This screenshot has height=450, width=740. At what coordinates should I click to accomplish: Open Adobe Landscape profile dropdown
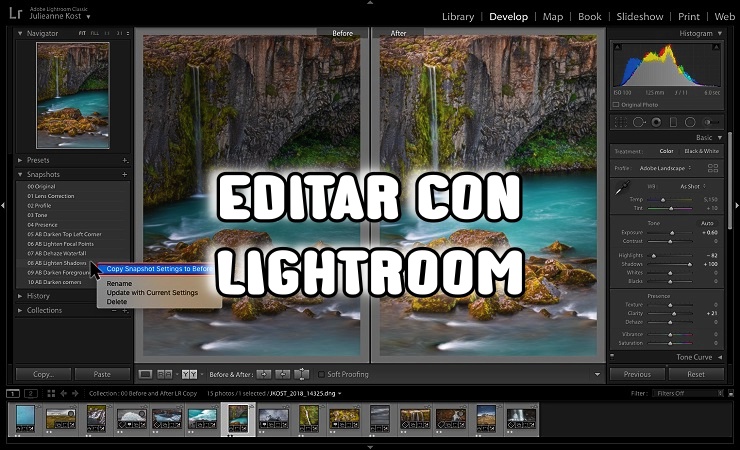click(665, 168)
